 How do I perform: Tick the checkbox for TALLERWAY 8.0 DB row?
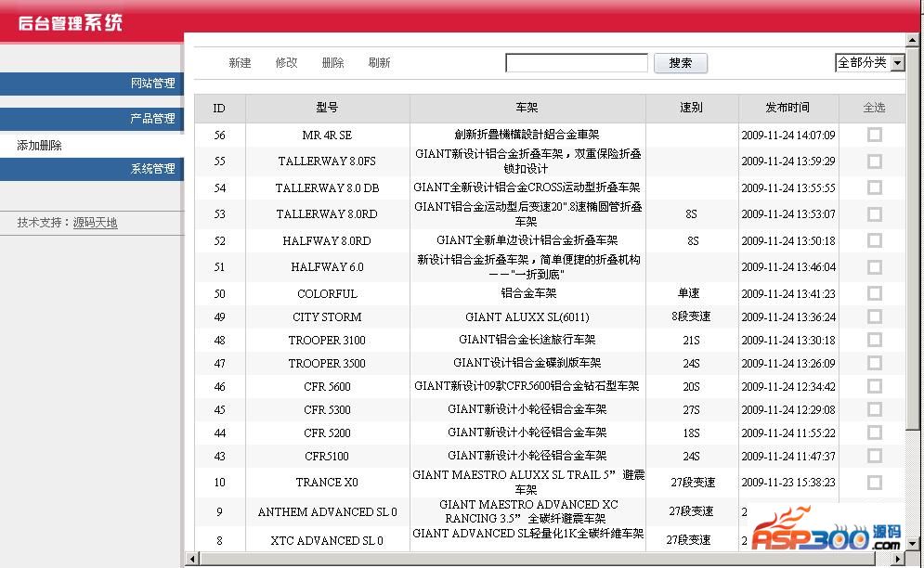tap(875, 187)
